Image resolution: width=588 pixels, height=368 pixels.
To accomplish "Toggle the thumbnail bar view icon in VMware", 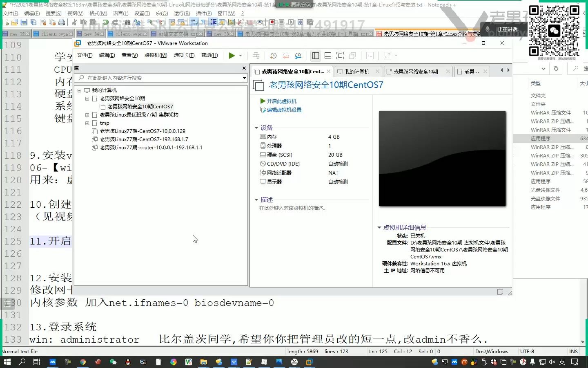I will coord(328,56).
